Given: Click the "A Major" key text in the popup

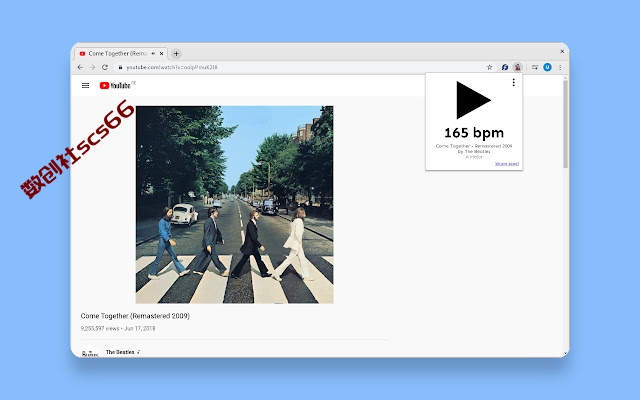Looking at the screenshot, I should coord(474,157).
